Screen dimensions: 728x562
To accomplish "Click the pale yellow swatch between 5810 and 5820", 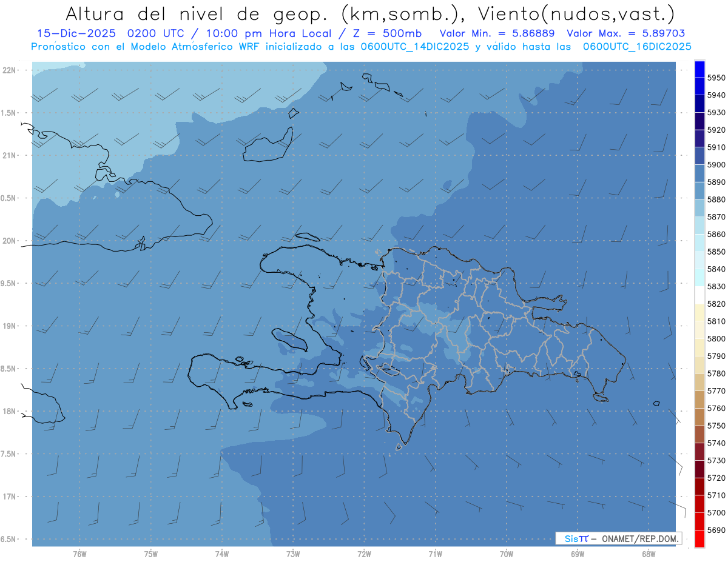I will click(x=699, y=312).
